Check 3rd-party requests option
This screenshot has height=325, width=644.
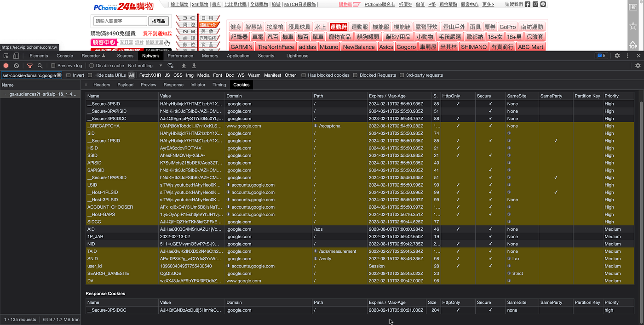[402, 75]
